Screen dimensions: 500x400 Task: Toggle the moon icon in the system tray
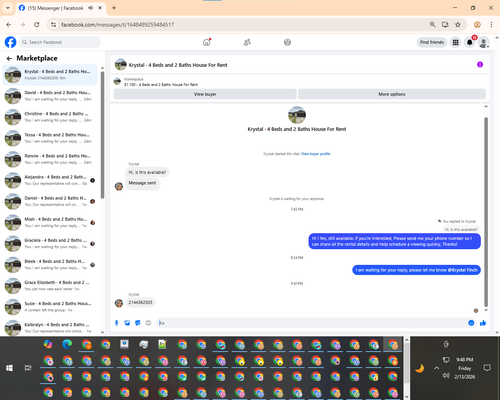[420, 368]
